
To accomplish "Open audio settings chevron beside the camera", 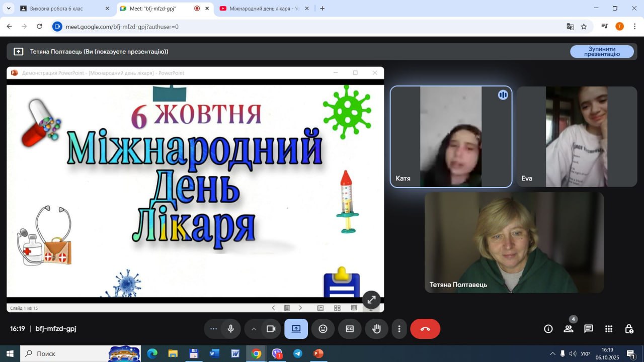I will pos(254,329).
